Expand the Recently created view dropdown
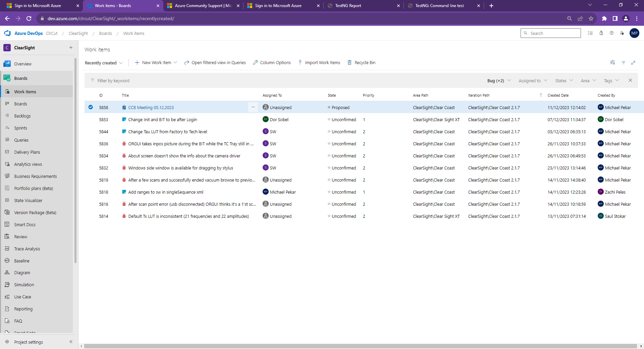Image resolution: width=644 pixels, height=349 pixels. [104, 63]
